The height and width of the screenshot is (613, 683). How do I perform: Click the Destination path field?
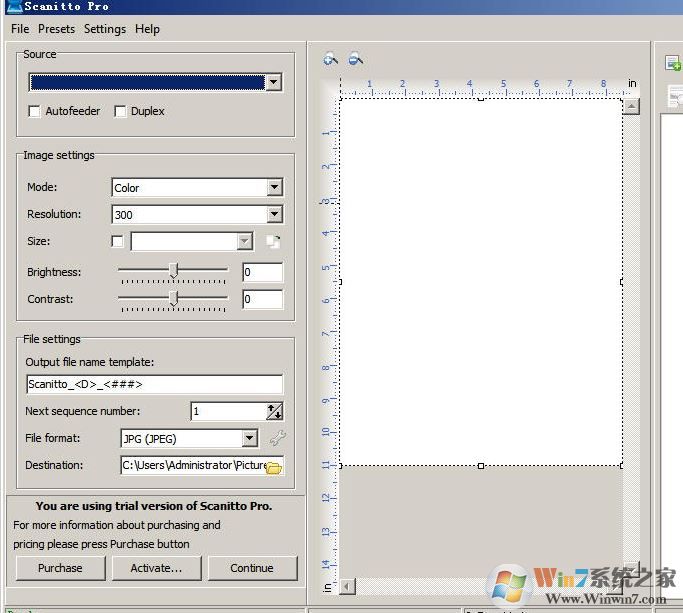tap(194, 465)
